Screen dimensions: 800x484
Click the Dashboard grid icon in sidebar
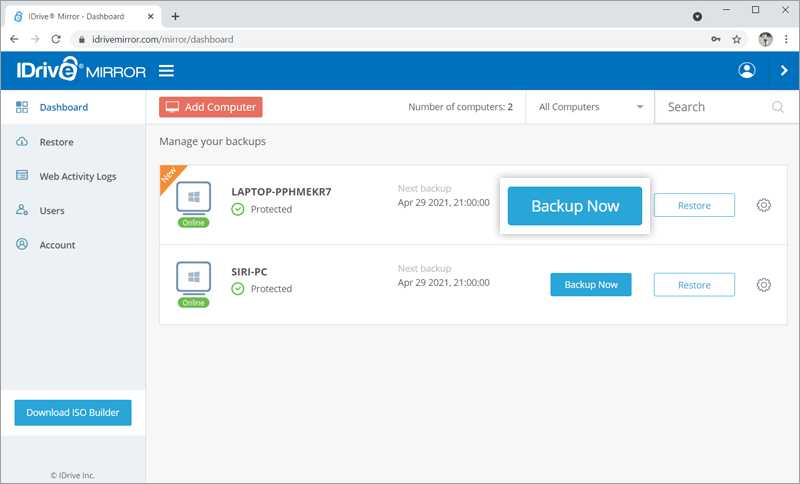point(22,107)
